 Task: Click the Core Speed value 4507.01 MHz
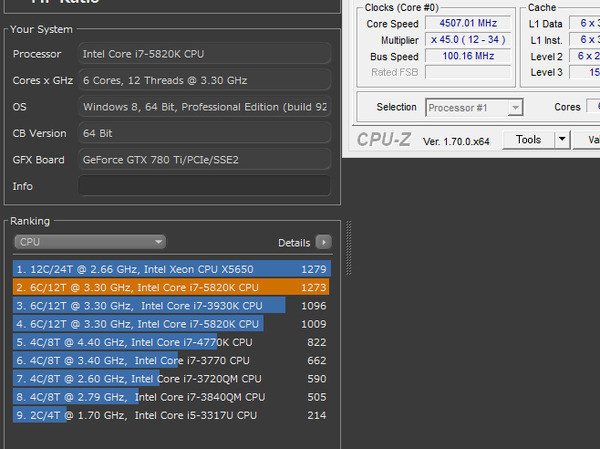pyautogui.click(x=468, y=23)
